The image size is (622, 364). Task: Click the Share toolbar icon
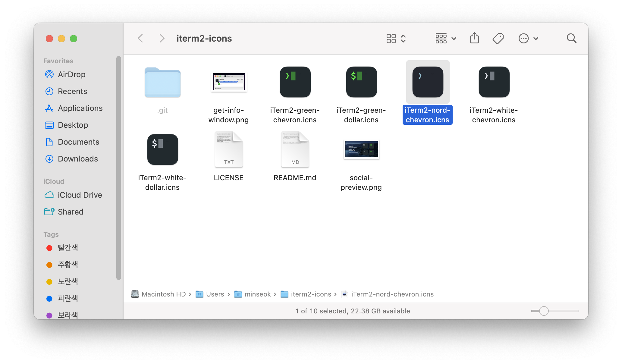[x=474, y=38]
